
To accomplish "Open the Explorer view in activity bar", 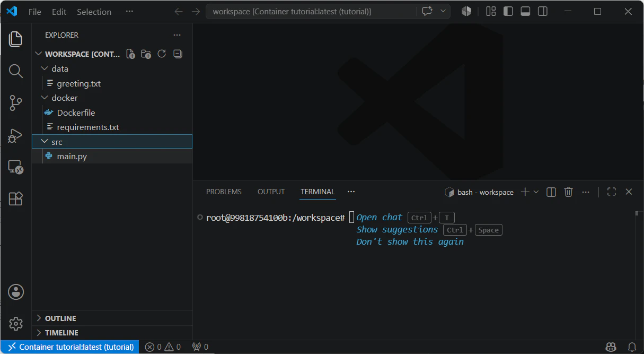I will tap(16, 39).
